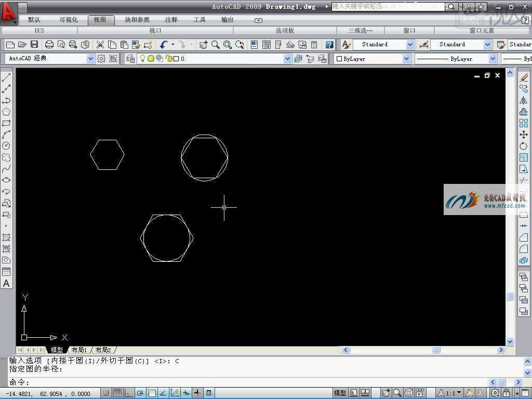Open the 默认 ribbon tab
532x399 pixels.
coord(34,20)
